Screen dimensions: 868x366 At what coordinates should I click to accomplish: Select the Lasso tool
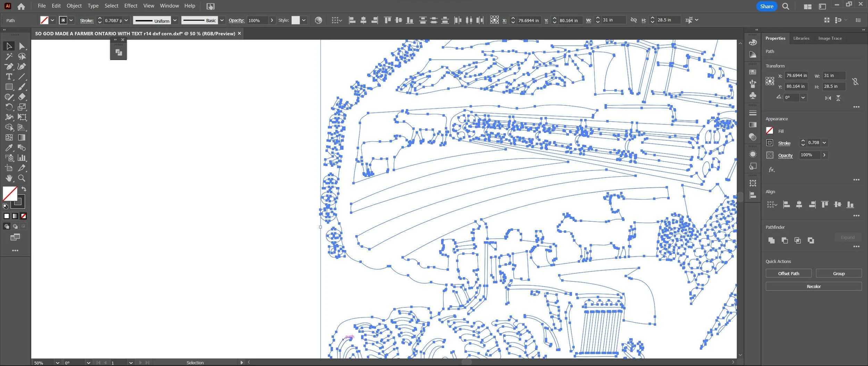[x=22, y=56]
